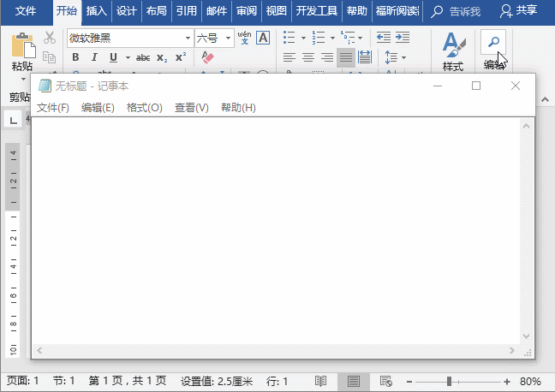This screenshot has height=392, width=555.
Task: Click zoom in plus button
Action: click(x=507, y=382)
